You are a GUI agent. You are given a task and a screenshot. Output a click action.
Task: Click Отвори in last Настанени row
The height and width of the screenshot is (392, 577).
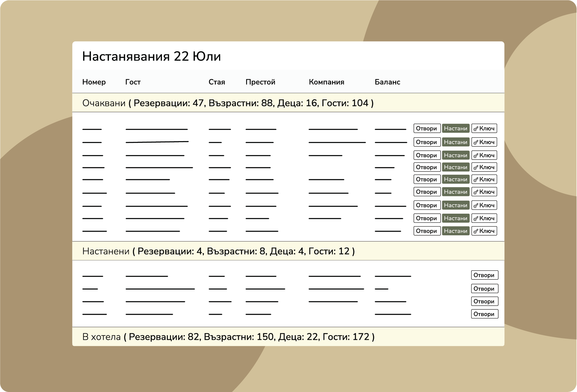pos(484,314)
